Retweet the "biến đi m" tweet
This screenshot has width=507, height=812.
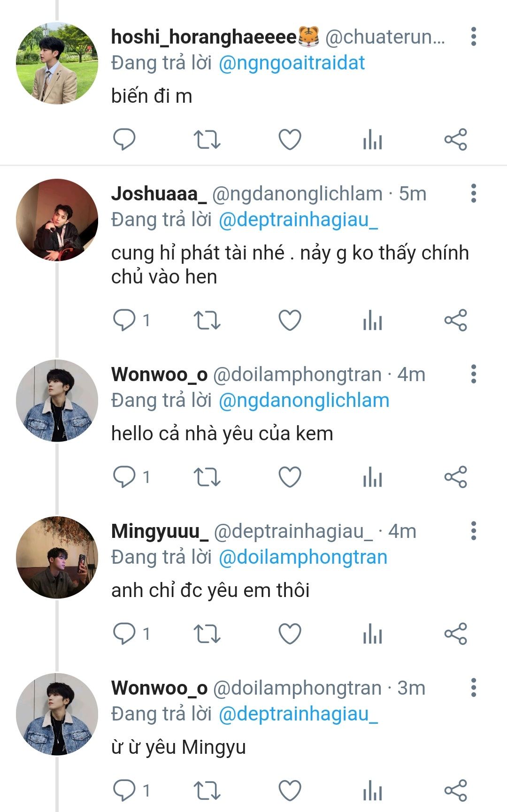click(x=207, y=139)
